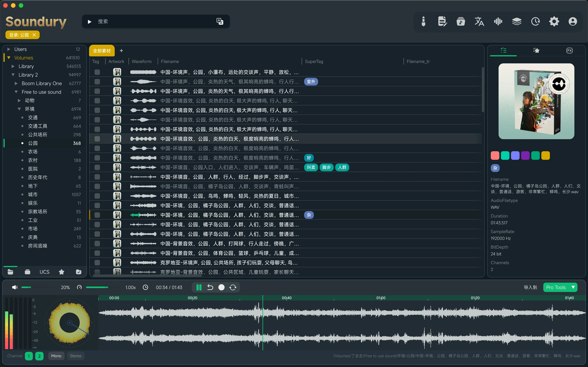Open the FX panel icon
Viewport: 588px width, 367px height.
pyautogui.click(x=569, y=51)
